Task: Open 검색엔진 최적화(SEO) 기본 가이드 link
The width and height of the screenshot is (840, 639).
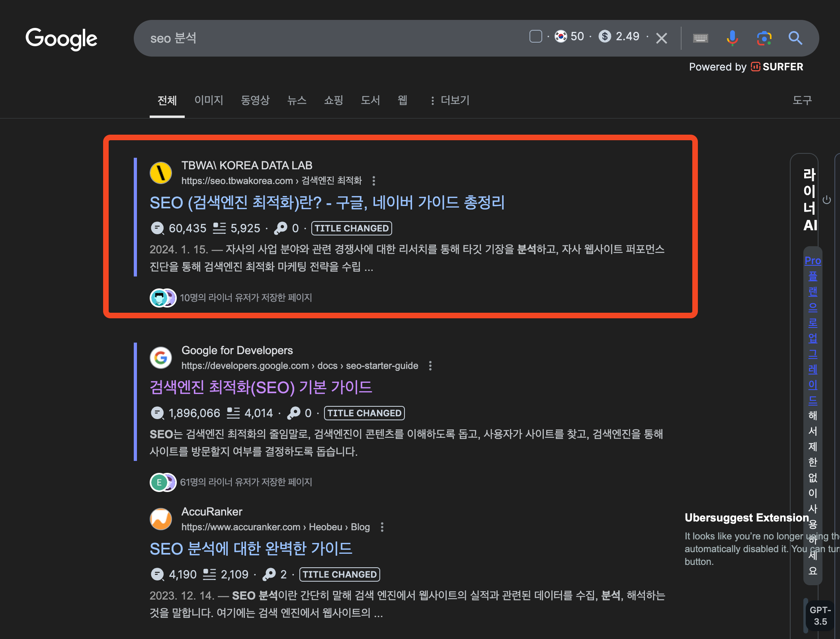Action: point(261,387)
